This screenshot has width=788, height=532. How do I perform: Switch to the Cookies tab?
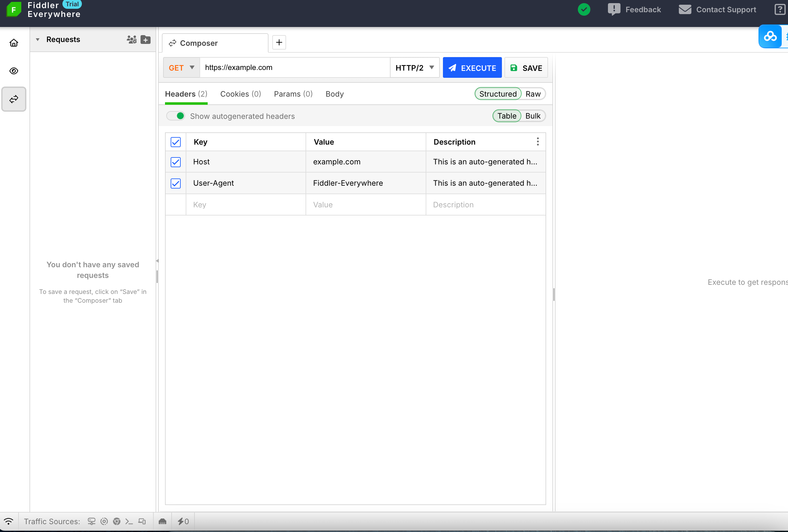(240, 94)
